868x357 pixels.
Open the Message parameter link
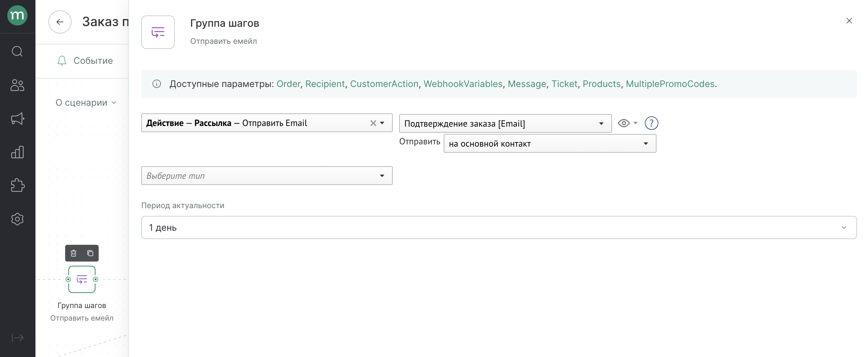click(527, 84)
